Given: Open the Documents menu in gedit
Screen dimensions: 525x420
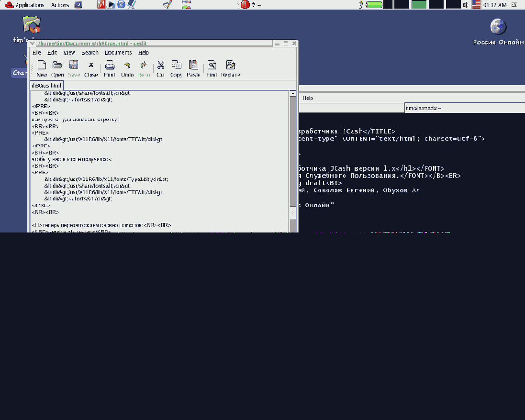Looking at the screenshot, I should 118,53.
